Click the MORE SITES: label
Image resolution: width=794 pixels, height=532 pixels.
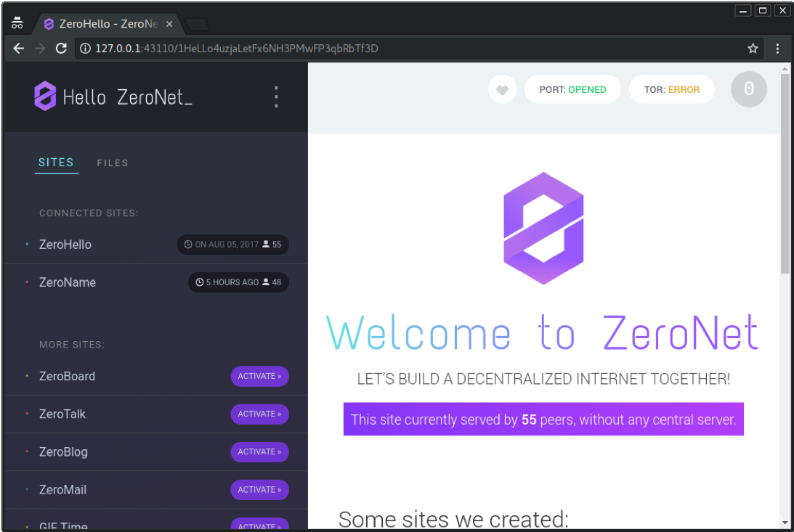coord(72,344)
